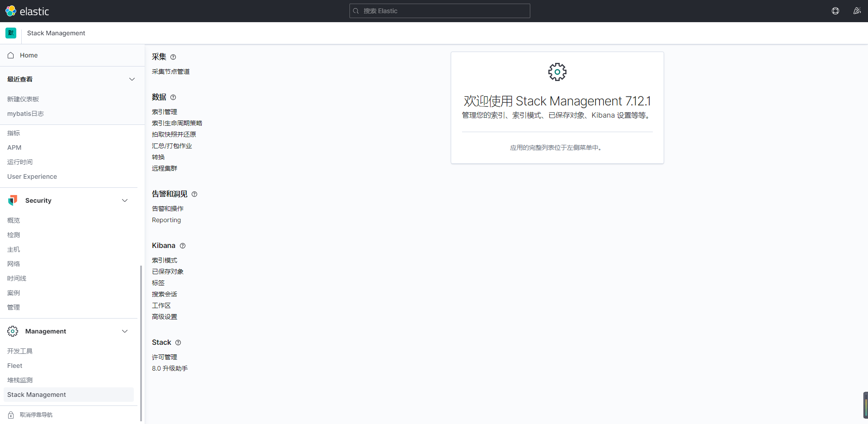Open Fleet under Management
Screen dimensions: 868x424
coord(14,366)
